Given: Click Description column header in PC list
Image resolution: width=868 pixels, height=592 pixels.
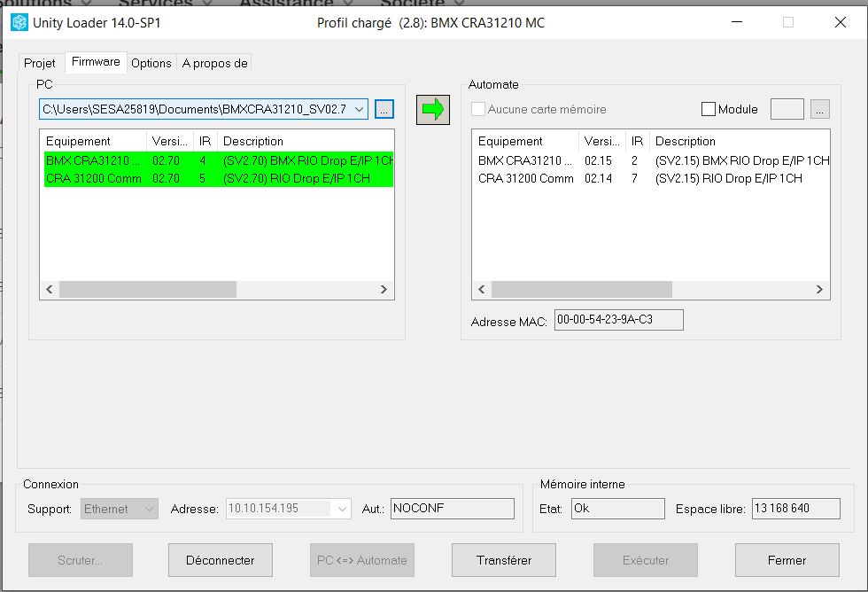Looking at the screenshot, I should [306, 141].
